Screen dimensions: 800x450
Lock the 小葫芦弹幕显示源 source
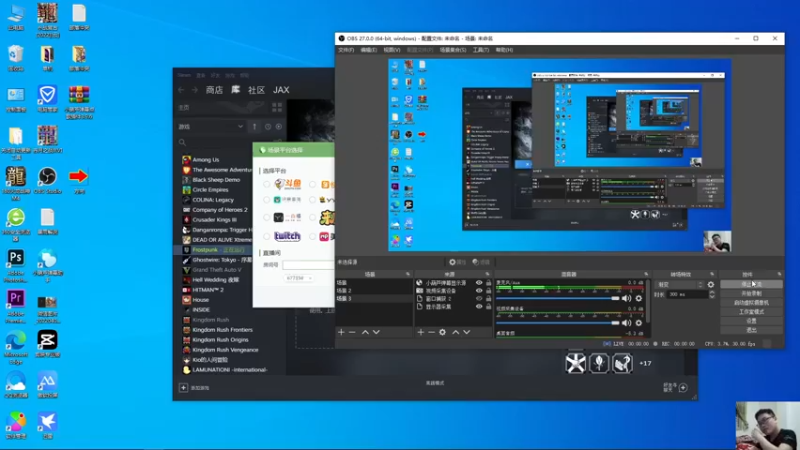click(x=489, y=283)
